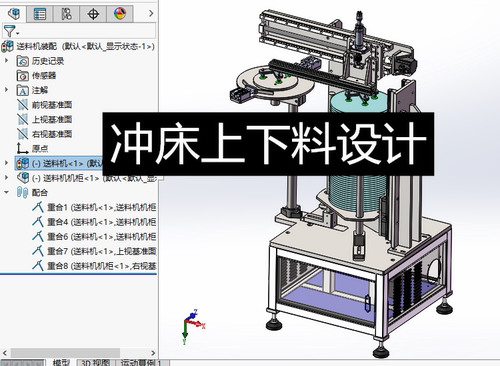The width and height of the screenshot is (500, 366).
Task: Select the 右视基准面 entry
Action: pos(52,134)
